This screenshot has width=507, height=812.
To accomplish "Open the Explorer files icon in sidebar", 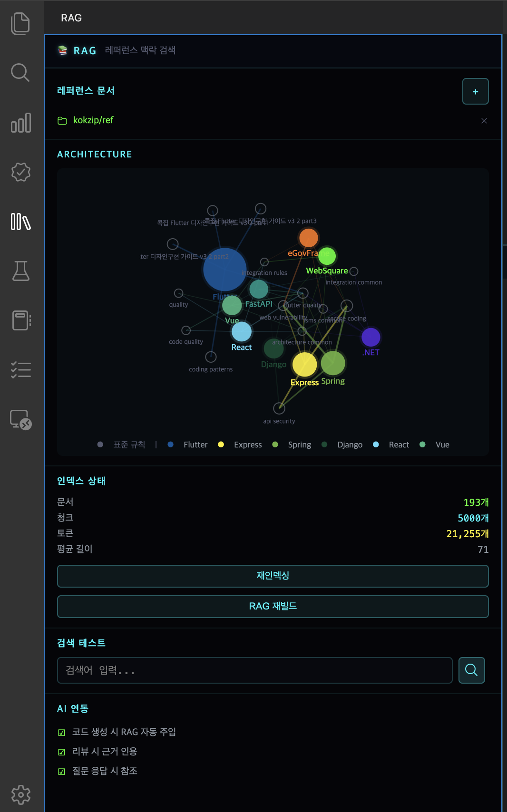I will click(x=20, y=24).
